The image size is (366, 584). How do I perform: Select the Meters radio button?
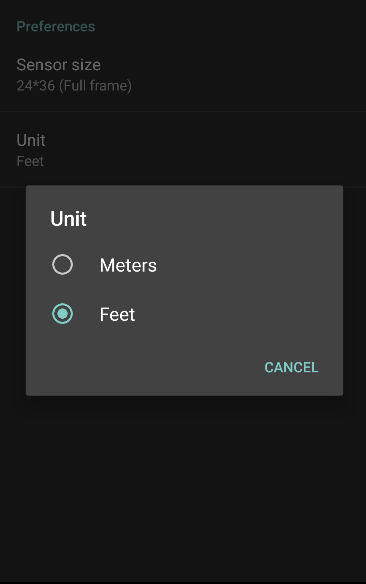pos(63,264)
